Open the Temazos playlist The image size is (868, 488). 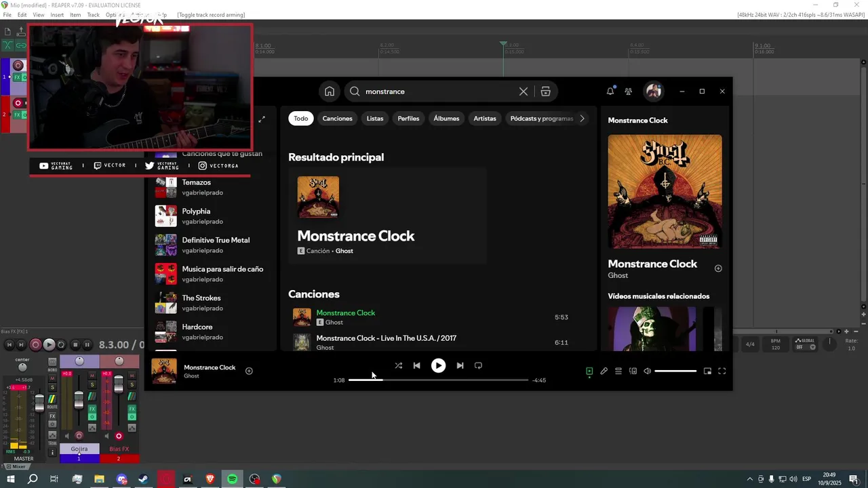click(x=209, y=187)
